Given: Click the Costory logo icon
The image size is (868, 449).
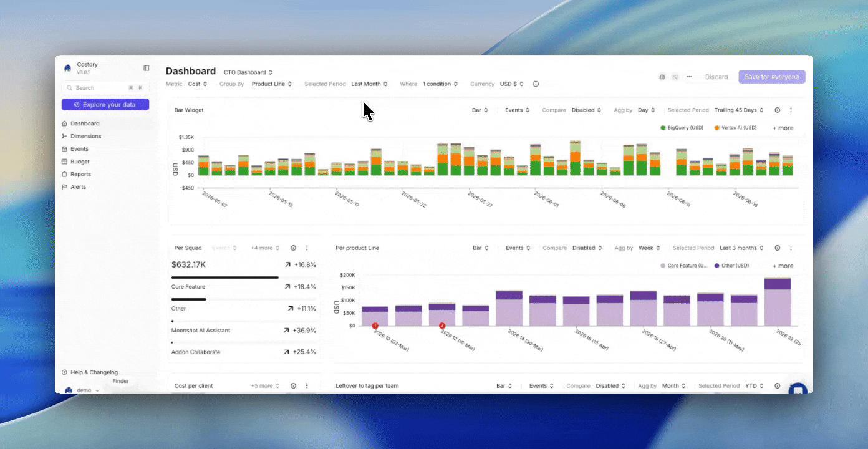Looking at the screenshot, I should pos(68,68).
